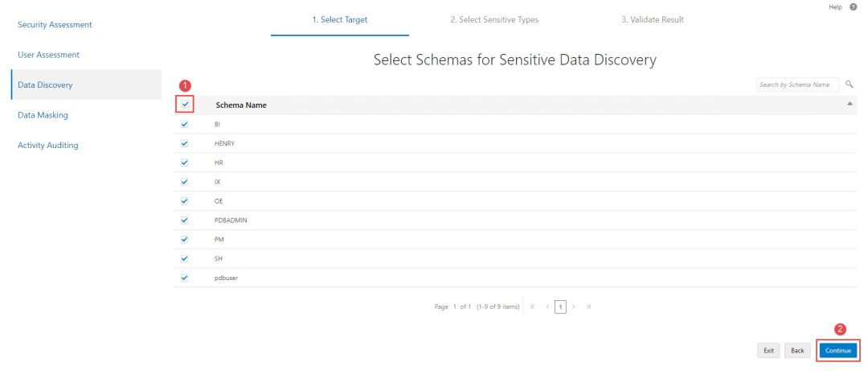This screenshot has height=371, width=868.
Task: Uncheck the HENRY schema checkbox
Action: point(184,143)
